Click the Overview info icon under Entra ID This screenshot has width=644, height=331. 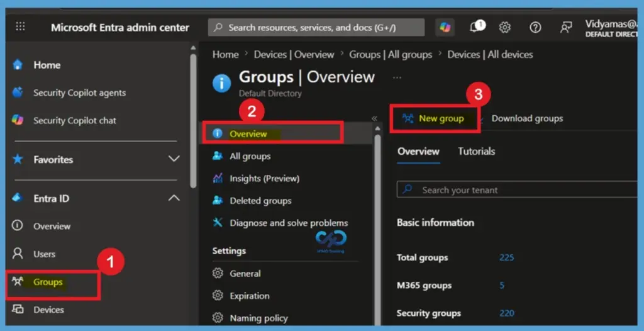point(18,226)
